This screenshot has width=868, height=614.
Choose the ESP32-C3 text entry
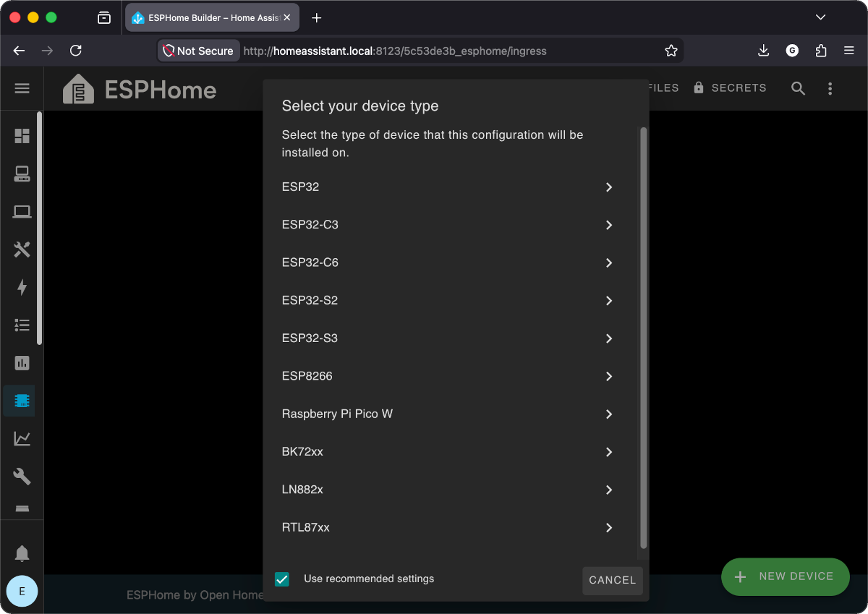[310, 224]
